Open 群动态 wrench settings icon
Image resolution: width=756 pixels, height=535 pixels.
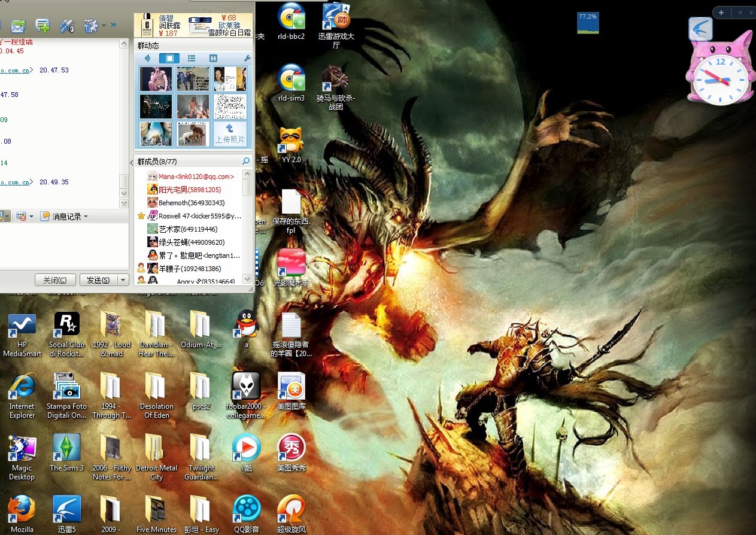(247, 58)
